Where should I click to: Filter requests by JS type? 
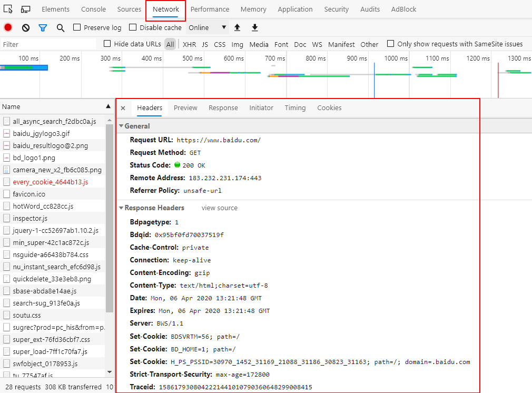pos(205,44)
